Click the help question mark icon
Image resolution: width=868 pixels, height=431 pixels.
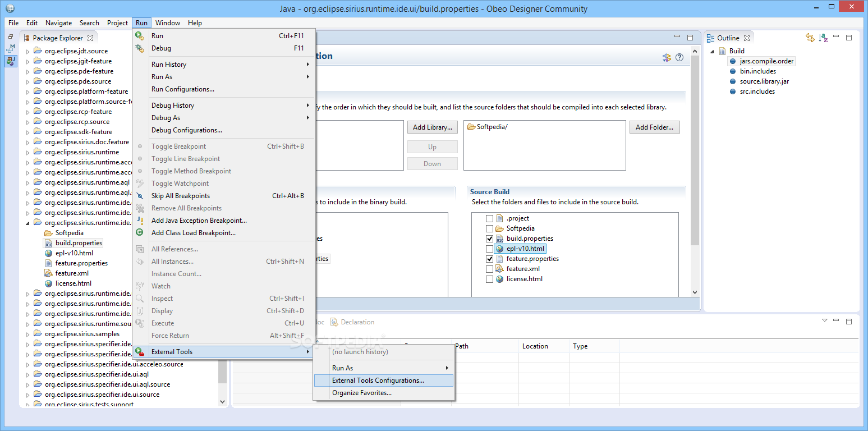(x=679, y=57)
